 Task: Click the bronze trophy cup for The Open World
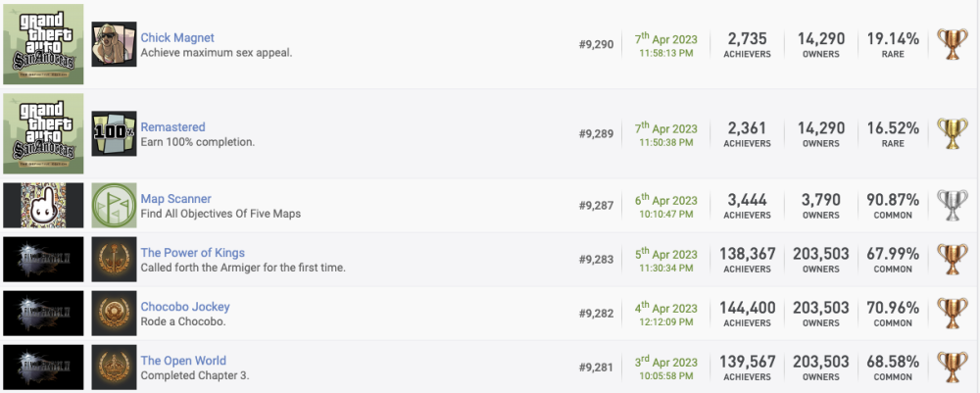(x=952, y=368)
